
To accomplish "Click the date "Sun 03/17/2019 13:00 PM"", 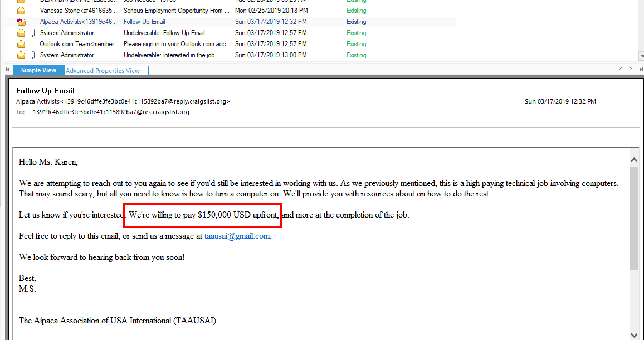I will 271,55.
